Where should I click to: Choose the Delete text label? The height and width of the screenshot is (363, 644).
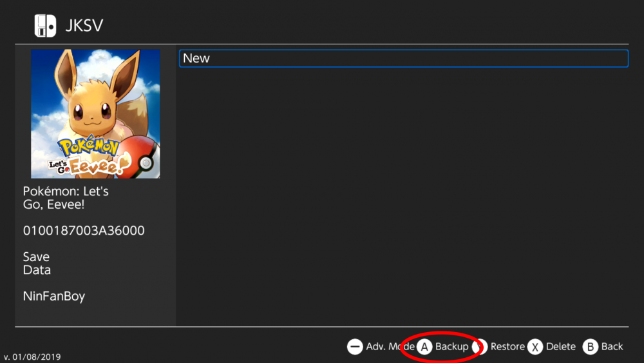pos(560,346)
